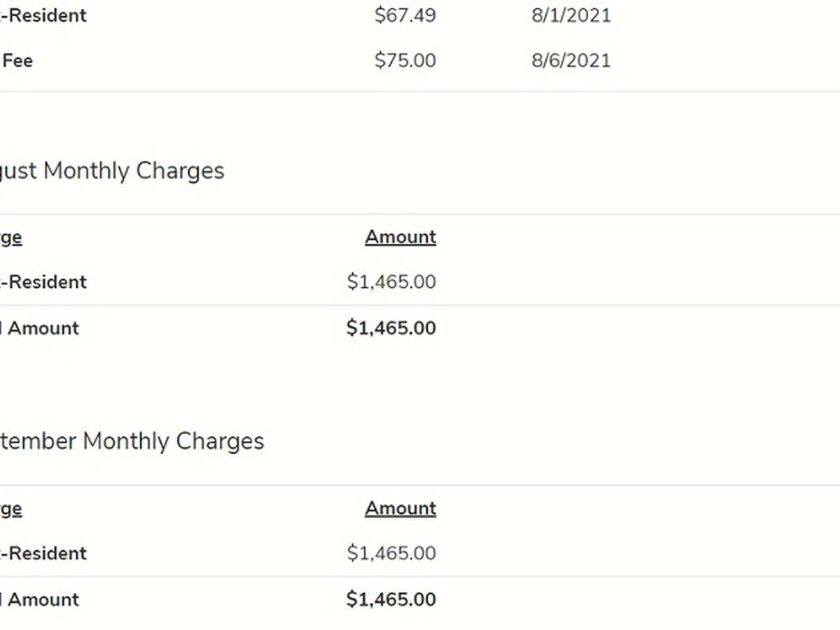This screenshot has width=840, height=630.
Task: Click the Amount column header under September
Action: click(x=400, y=508)
